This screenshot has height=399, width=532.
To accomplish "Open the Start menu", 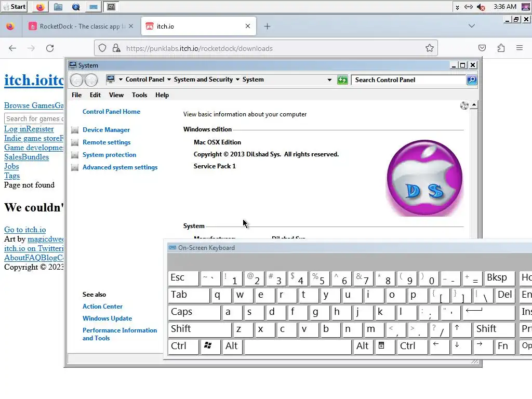I will (x=14, y=6).
